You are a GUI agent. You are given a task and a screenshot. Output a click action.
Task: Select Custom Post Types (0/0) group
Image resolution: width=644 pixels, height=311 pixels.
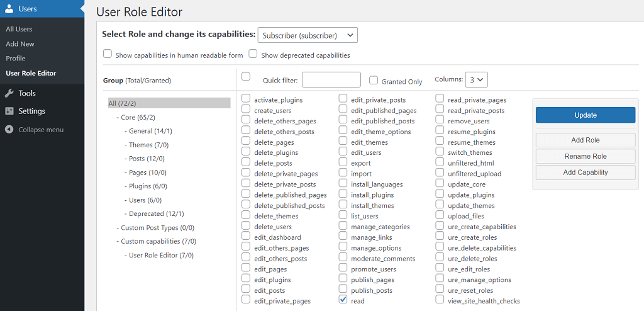pyautogui.click(x=156, y=228)
